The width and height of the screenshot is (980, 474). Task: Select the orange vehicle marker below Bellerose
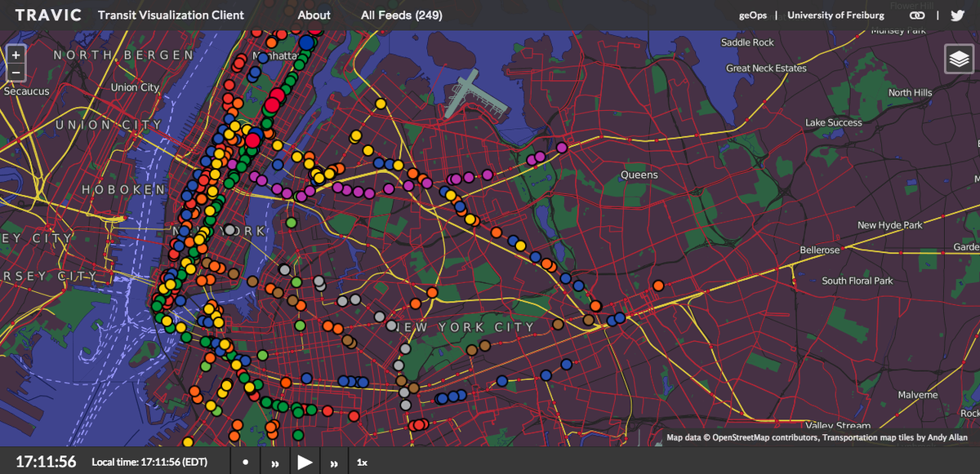658,286
